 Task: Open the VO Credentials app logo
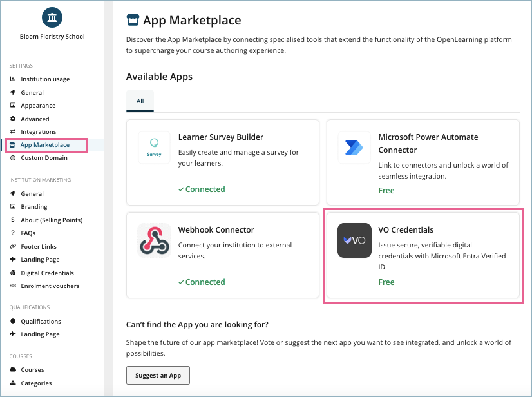pyautogui.click(x=354, y=240)
